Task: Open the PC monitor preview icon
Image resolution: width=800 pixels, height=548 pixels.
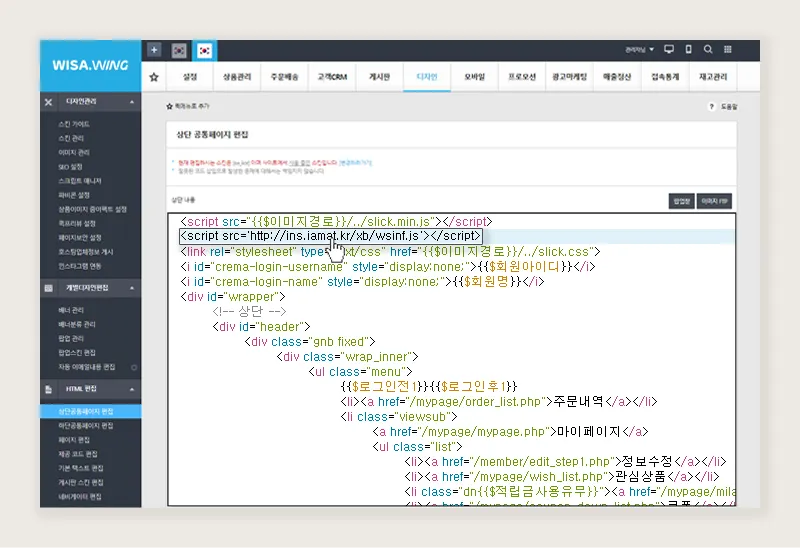Action: point(669,49)
